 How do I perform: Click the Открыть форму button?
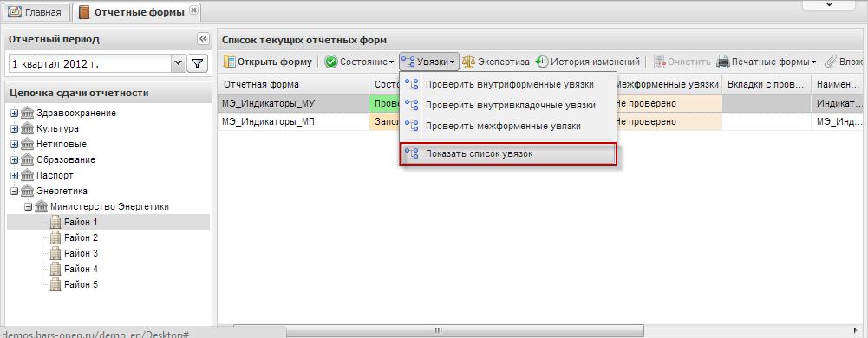click(x=268, y=62)
